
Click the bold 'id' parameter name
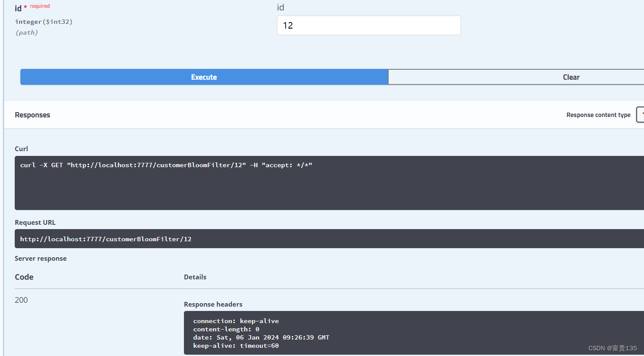18,8
